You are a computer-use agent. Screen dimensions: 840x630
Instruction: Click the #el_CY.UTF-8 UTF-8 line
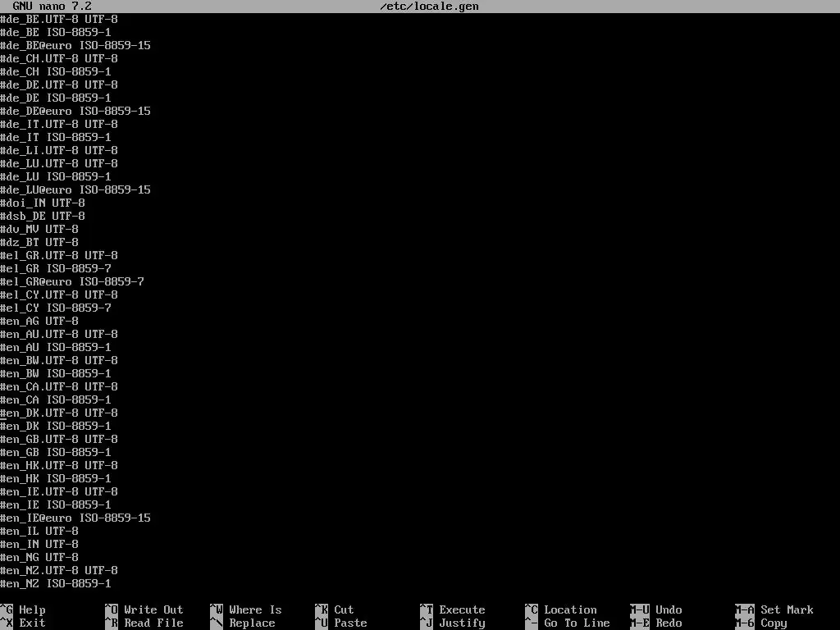(x=59, y=294)
